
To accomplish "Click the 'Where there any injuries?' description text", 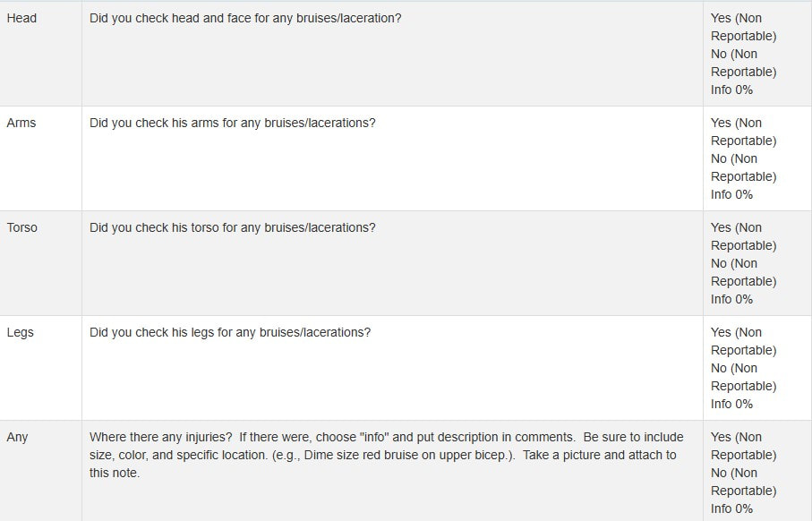I will pos(386,455).
